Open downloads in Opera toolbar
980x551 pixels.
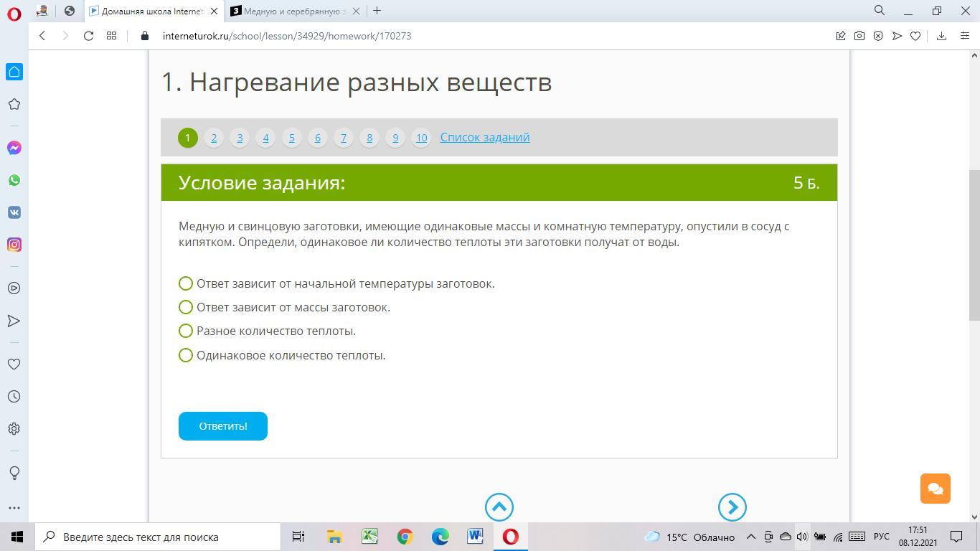coord(941,36)
